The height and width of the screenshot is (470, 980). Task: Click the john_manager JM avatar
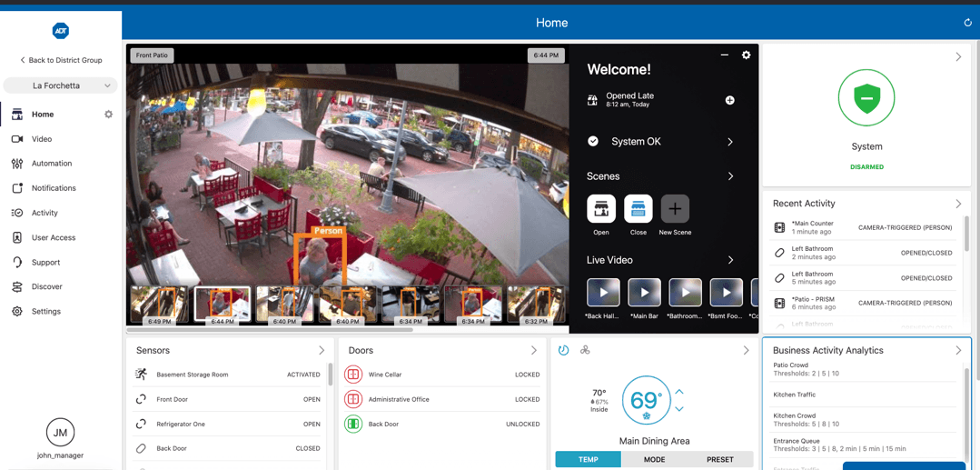tap(61, 433)
